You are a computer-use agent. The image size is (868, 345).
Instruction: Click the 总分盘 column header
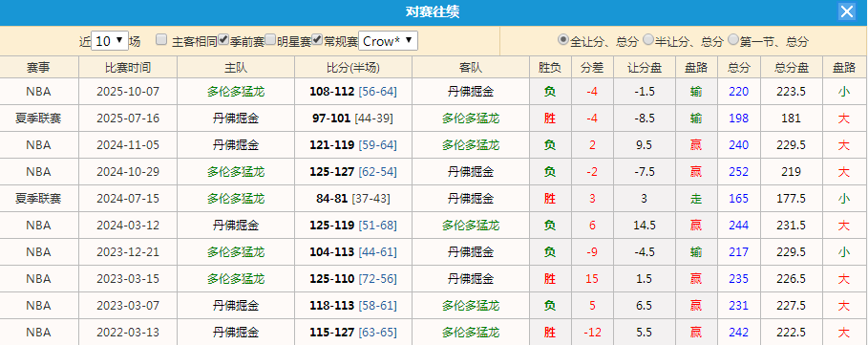coord(791,68)
